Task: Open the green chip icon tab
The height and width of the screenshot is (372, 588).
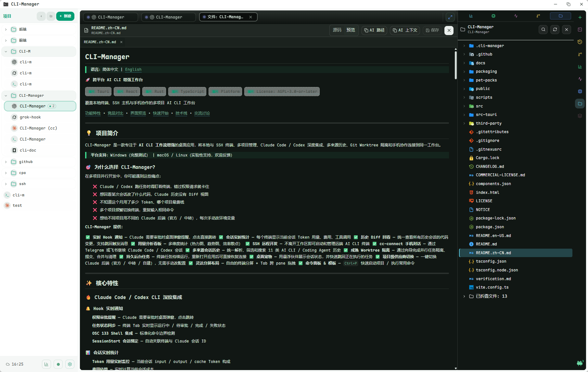Action: pos(493,16)
